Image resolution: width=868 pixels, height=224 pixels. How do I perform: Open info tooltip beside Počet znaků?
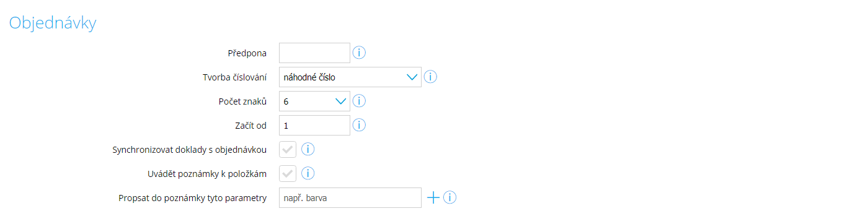pyautogui.click(x=359, y=101)
